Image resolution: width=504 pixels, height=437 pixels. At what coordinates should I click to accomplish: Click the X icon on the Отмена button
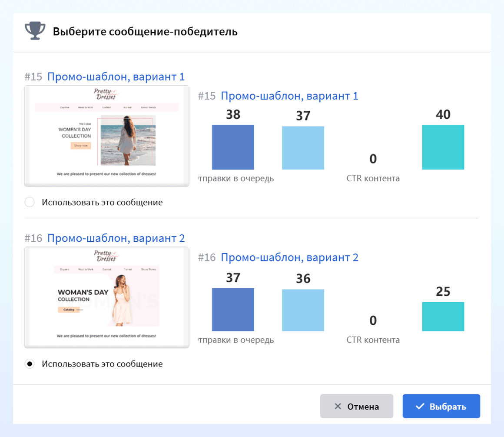click(338, 406)
